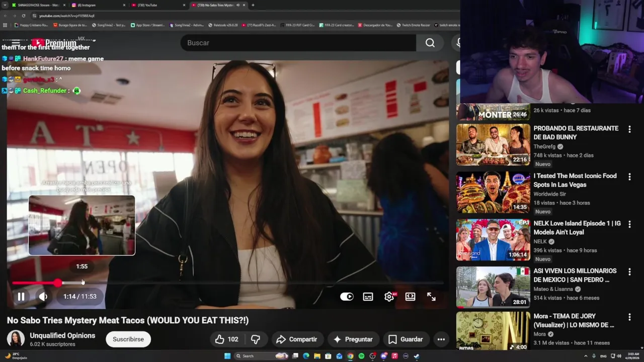
Task: Switch to (730) YouTube browser tab
Action: 157,5
